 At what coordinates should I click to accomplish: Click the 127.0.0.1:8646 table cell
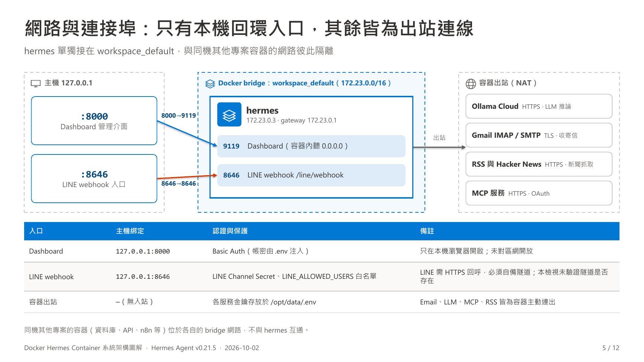tap(143, 277)
